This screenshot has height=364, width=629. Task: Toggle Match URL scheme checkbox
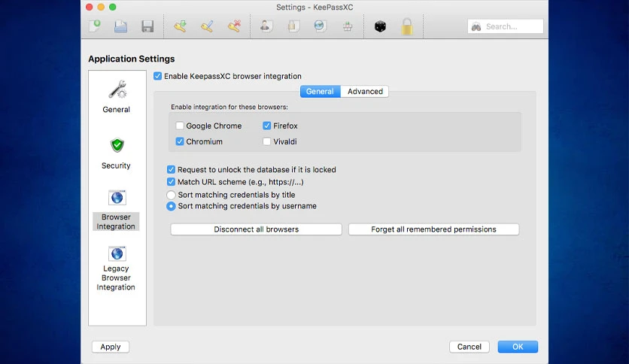[171, 182]
